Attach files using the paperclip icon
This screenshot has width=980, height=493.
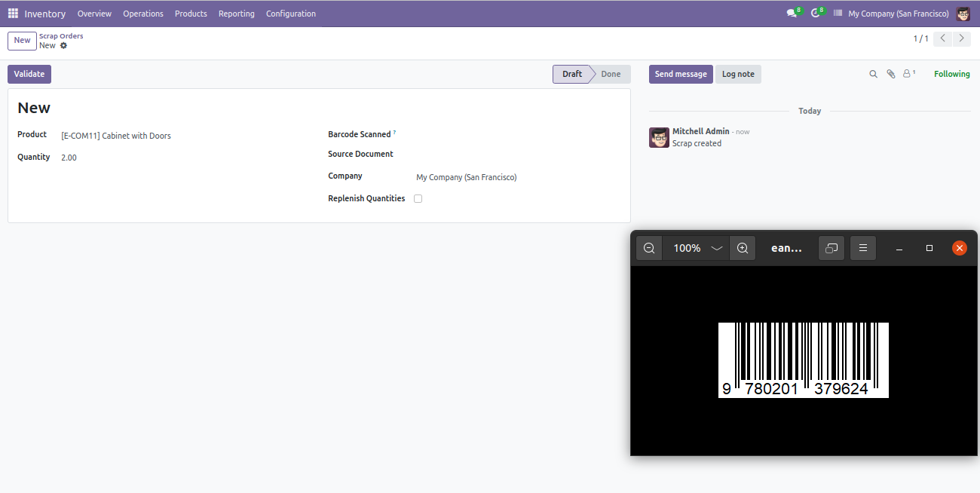click(x=890, y=74)
